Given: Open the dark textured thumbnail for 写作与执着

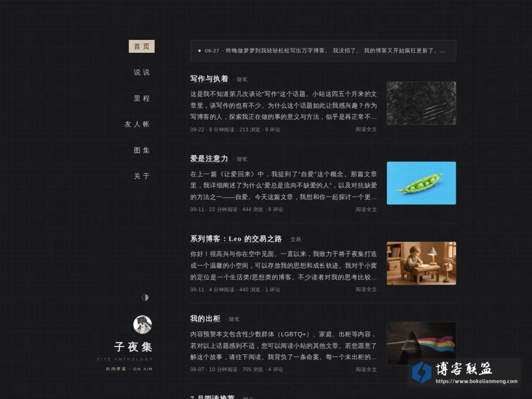Looking at the screenshot, I should click(421, 103).
